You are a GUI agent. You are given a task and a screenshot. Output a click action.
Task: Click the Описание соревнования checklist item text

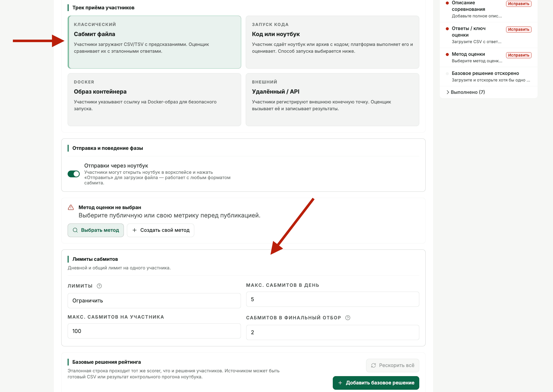point(468,6)
